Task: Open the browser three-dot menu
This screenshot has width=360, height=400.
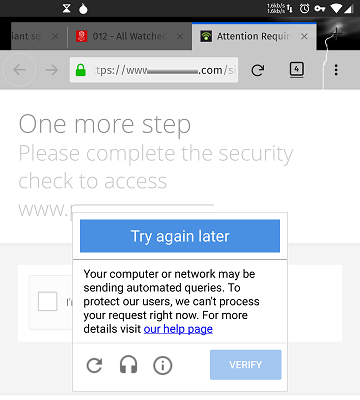Action: (x=336, y=70)
